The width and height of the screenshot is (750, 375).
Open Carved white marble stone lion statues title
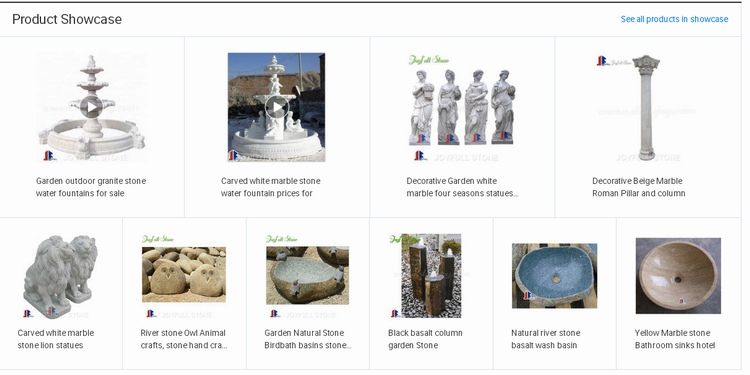(x=55, y=339)
